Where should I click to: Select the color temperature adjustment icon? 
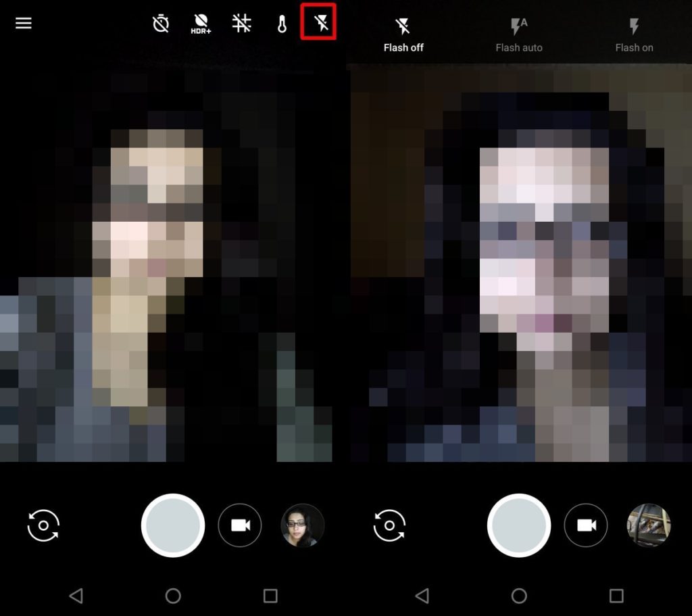point(282,24)
